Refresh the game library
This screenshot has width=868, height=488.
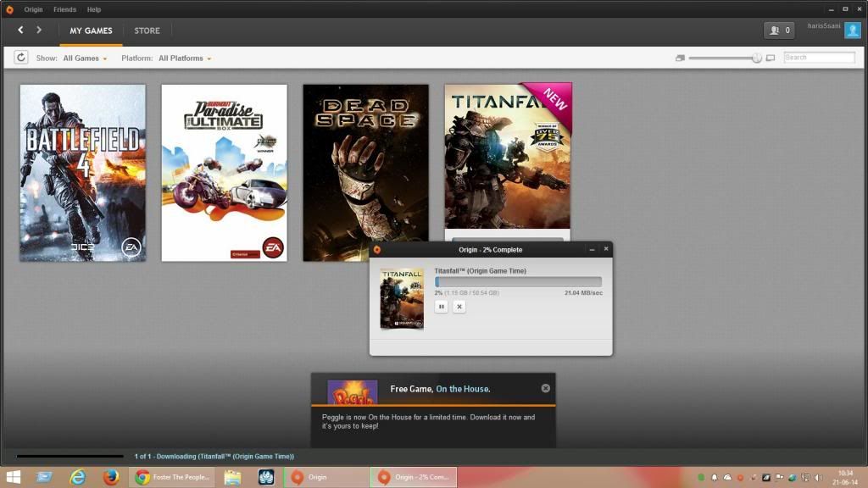(x=21, y=58)
